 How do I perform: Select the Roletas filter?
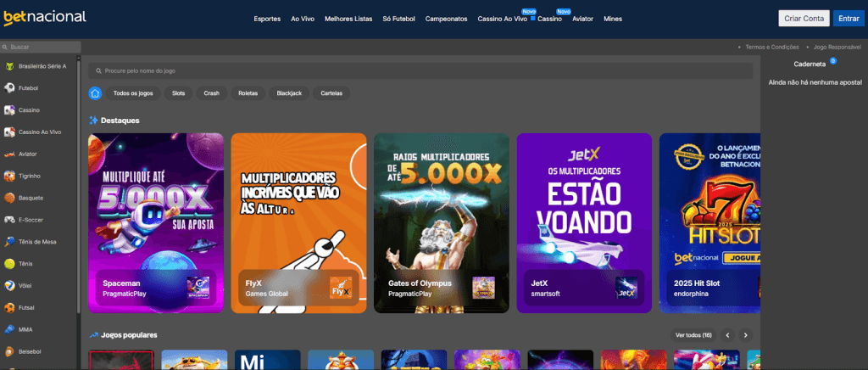[248, 93]
